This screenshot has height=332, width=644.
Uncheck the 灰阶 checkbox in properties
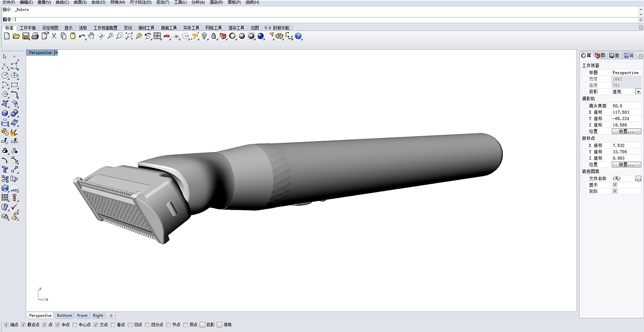pos(615,191)
